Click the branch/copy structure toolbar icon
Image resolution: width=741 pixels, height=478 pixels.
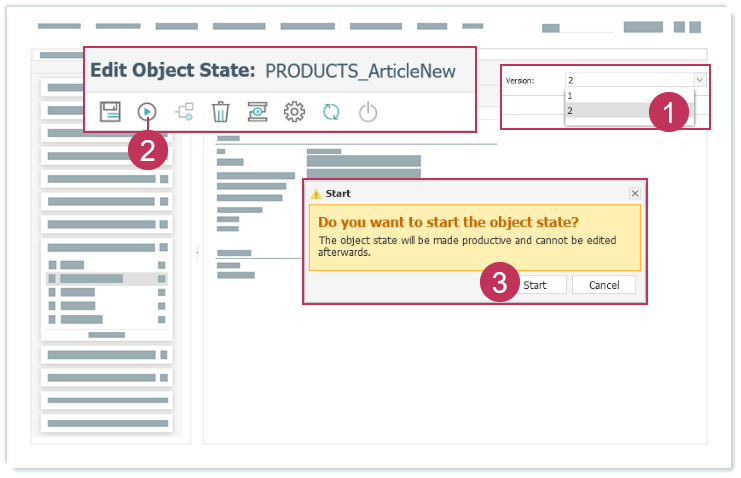tap(184, 111)
